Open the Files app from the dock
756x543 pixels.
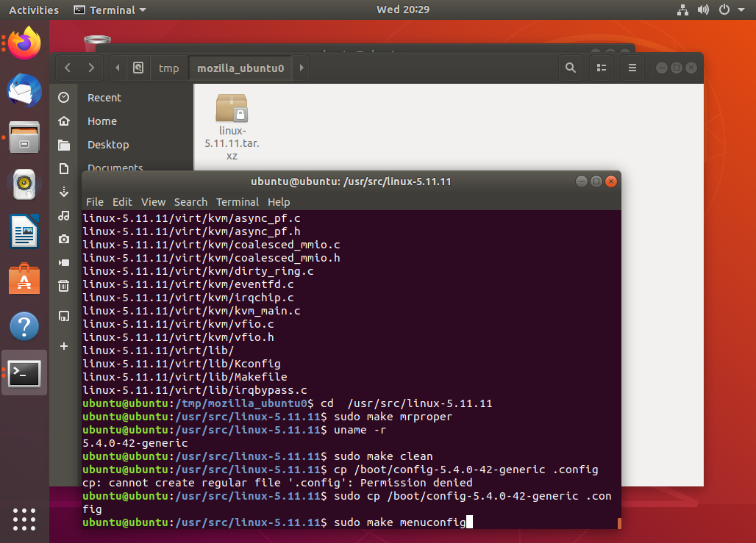[24, 138]
